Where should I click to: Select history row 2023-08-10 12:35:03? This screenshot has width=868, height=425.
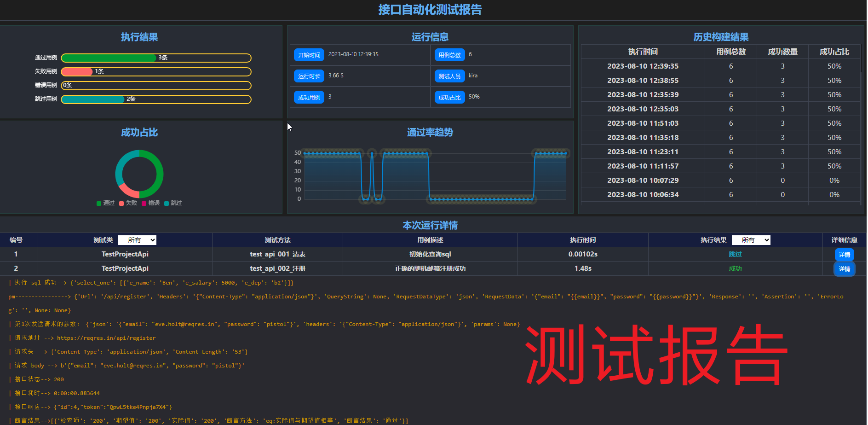[720, 109]
